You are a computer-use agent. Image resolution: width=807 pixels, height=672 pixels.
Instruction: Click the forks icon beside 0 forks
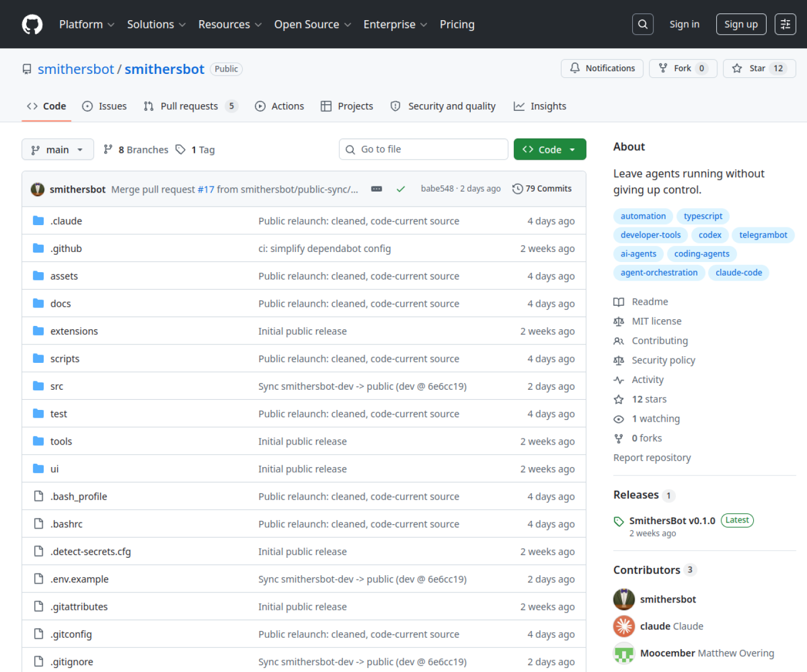click(x=619, y=438)
